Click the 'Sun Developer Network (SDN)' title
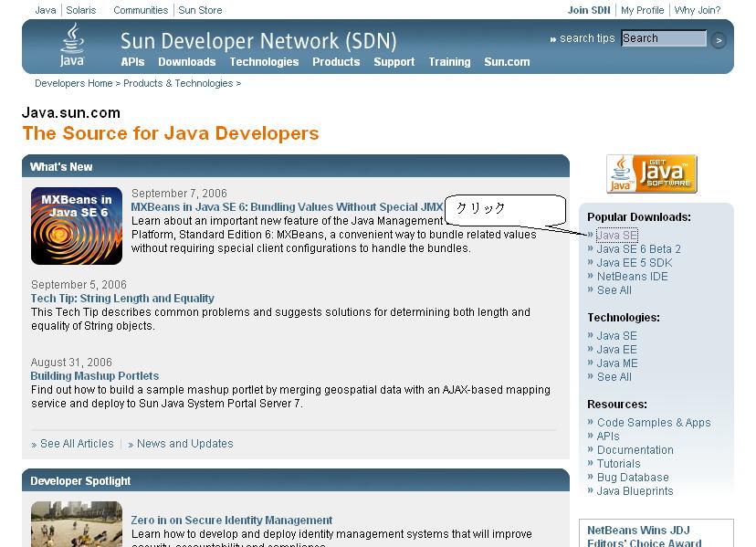756x547 pixels. click(258, 41)
